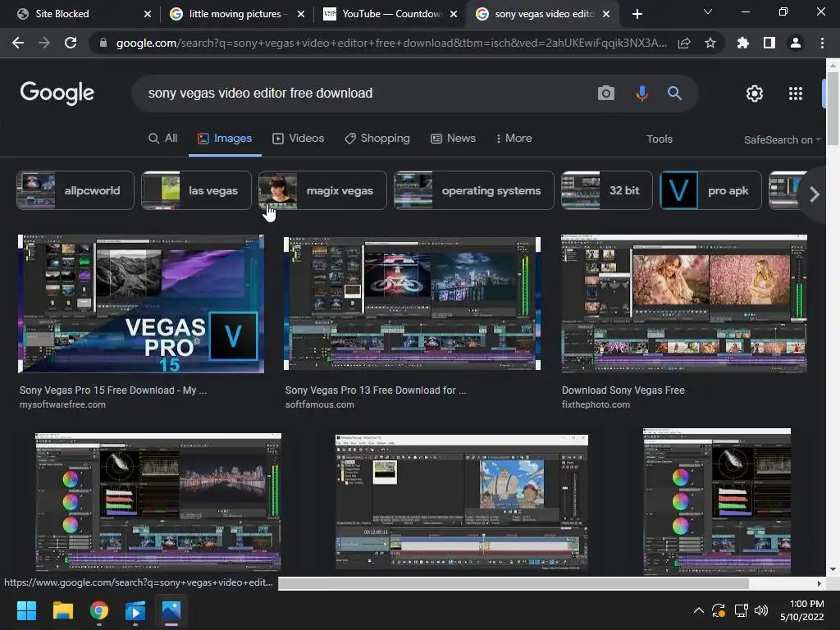Select the All search results tab
This screenshot has height=630, width=840.
coord(163,138)
